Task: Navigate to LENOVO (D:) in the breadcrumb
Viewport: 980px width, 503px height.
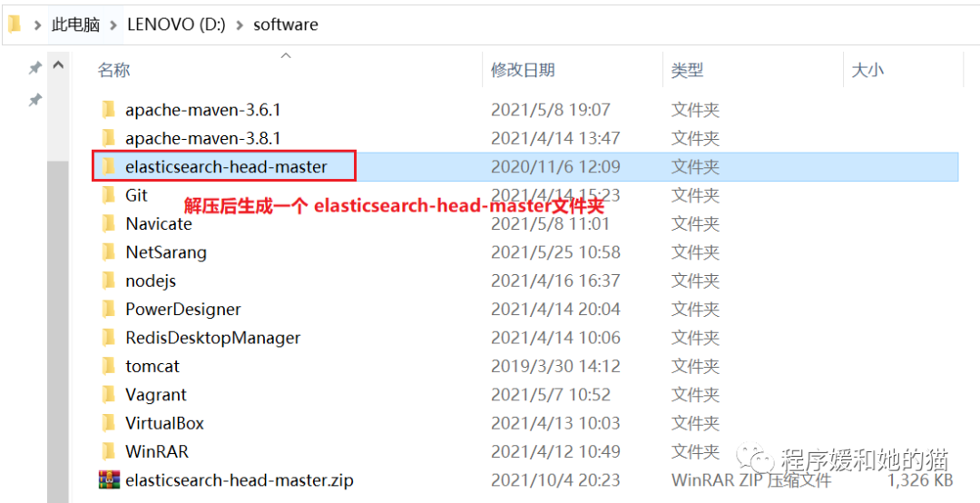Action: coord(176,25)
